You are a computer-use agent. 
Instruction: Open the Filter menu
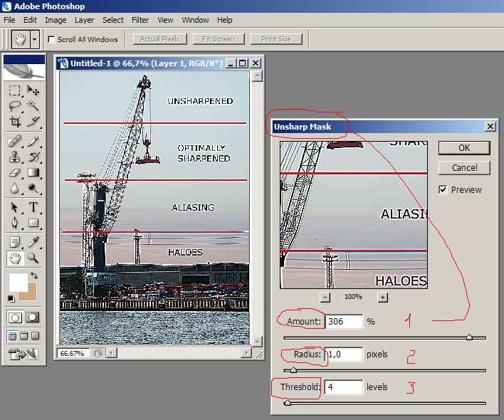tap(140, 20)
